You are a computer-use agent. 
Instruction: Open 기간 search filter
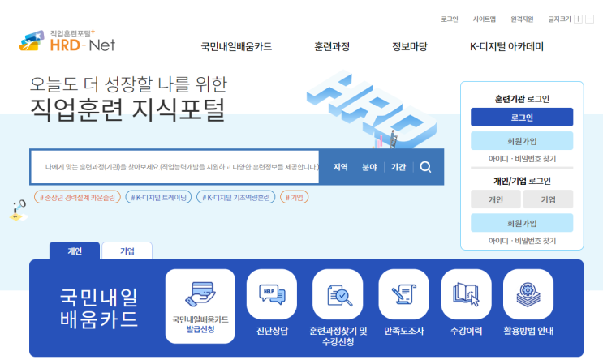(398, 167)
